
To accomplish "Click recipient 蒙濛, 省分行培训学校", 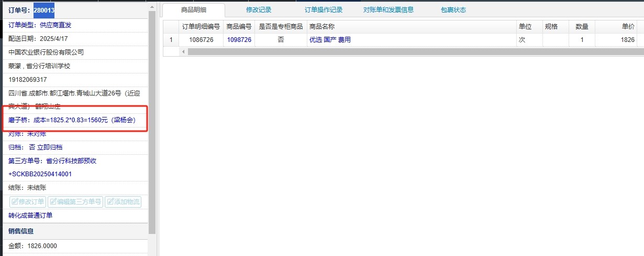I will tap(39, 66).
